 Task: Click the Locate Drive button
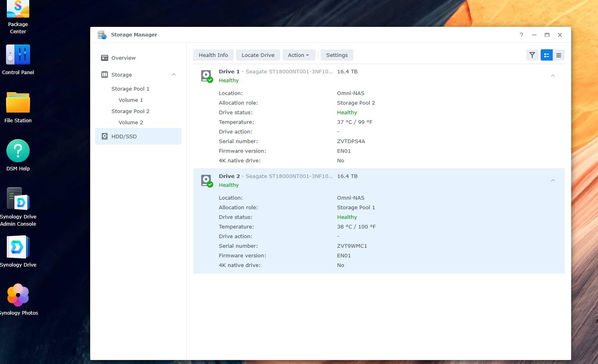coord(258,55)
